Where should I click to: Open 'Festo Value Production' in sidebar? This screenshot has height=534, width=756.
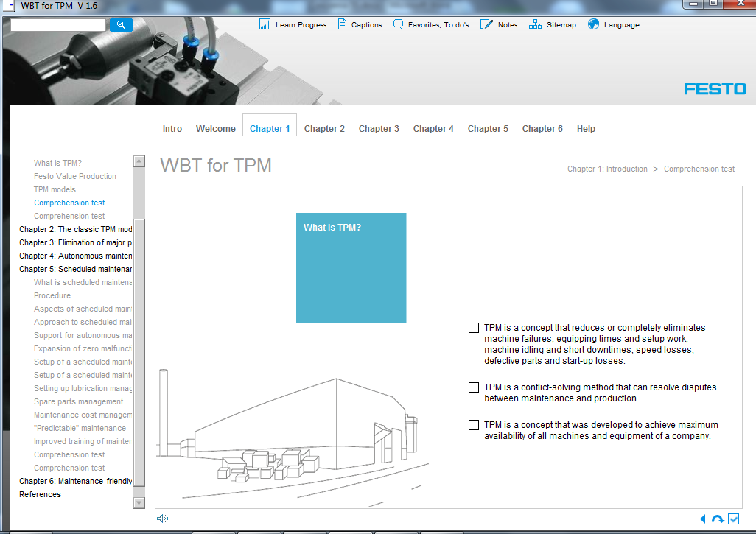tap(74, 176)
